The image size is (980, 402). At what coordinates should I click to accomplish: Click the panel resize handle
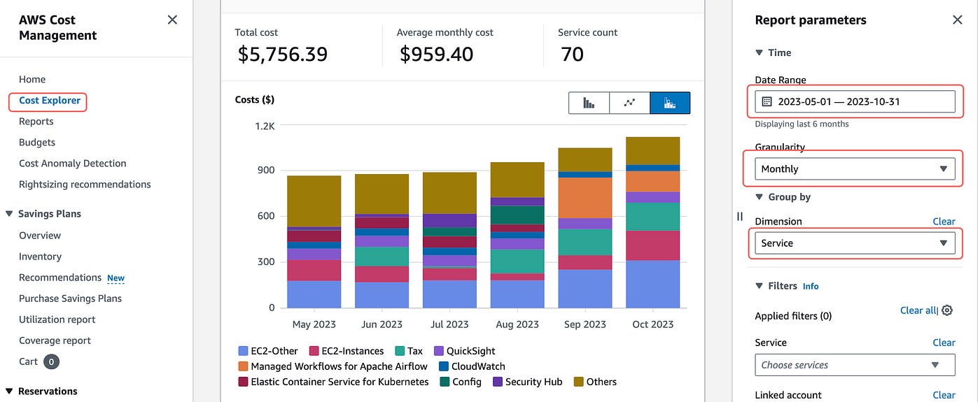740,217
